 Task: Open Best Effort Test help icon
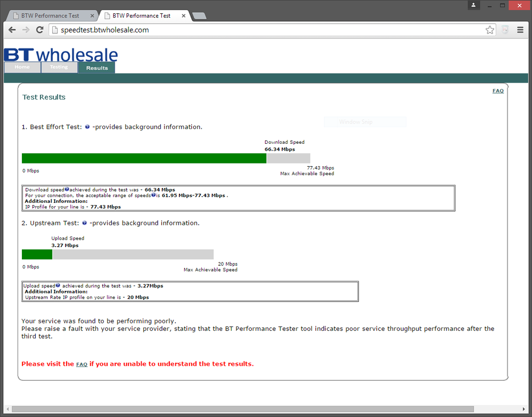[87, 127]
